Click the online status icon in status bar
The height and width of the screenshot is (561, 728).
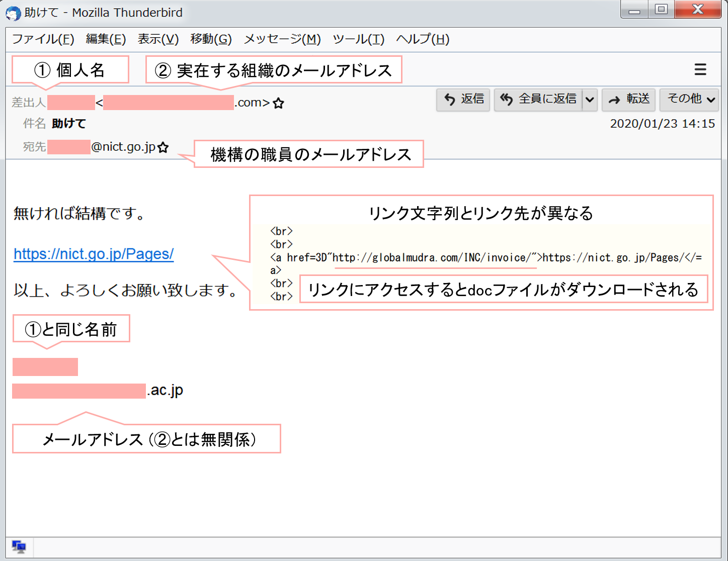[19, 546]
